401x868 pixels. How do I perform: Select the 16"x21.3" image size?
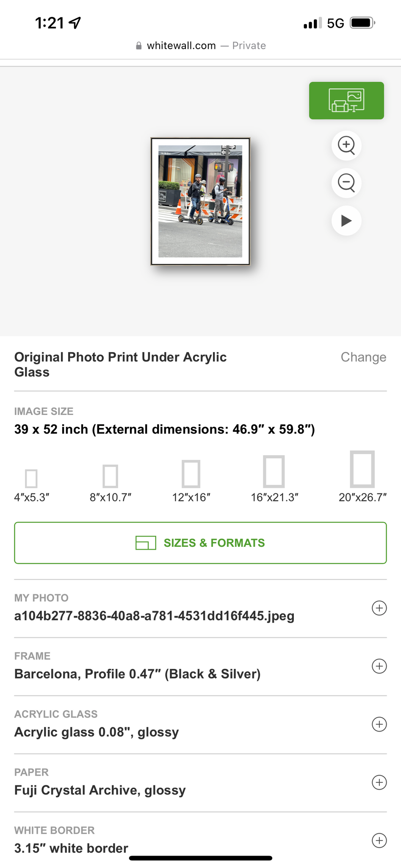click(274, 471)
